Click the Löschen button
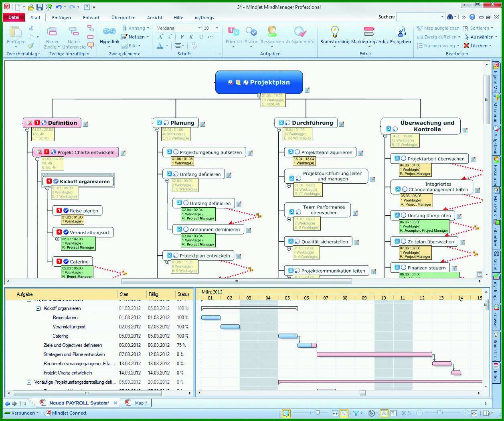504x421 pixels. pos(478,46)
